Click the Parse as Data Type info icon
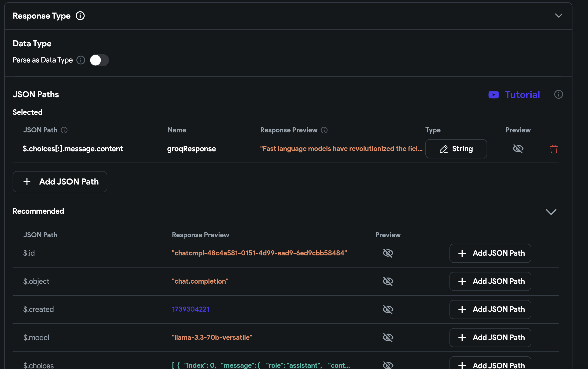The width and height of the screenshot is (588, 369). click(81, 60)
